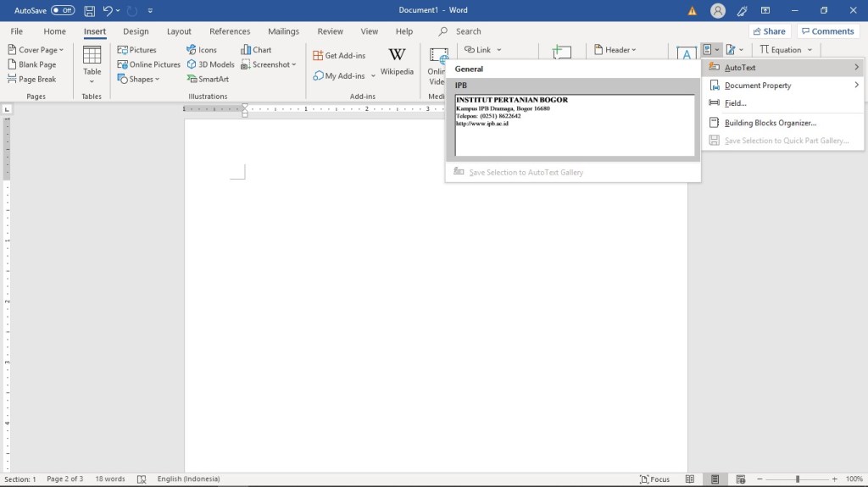Insert 3D Models

pos(211,64)
